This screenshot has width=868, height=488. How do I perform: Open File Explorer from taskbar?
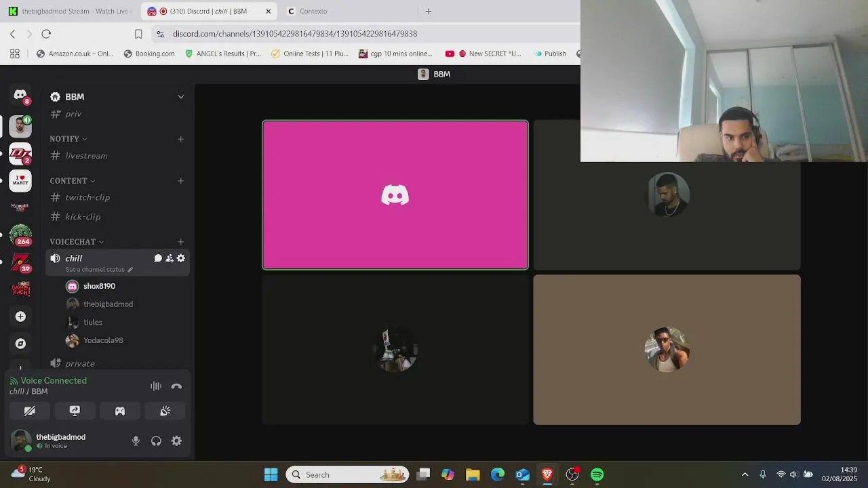coord(473,474)
